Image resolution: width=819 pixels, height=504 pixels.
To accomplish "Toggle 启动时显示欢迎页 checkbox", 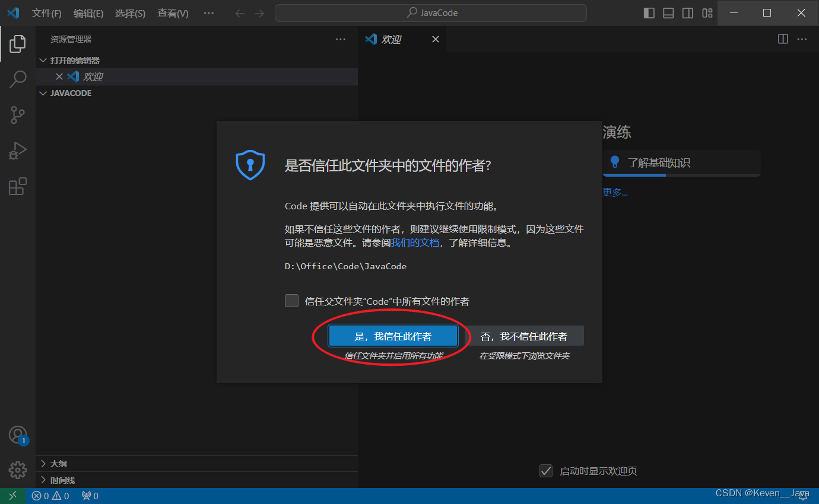I will click(x=546, y=471).
